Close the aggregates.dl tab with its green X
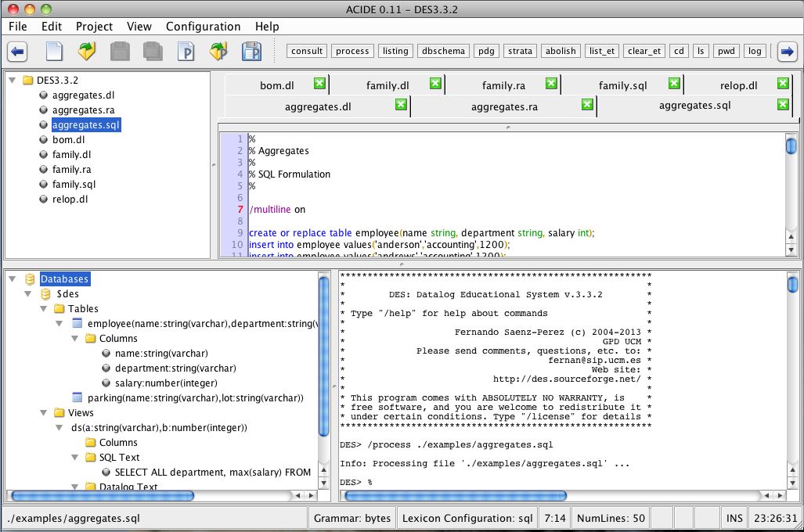Screen dimensions: 804x532 pyautogui.click(x=401, y=105)
